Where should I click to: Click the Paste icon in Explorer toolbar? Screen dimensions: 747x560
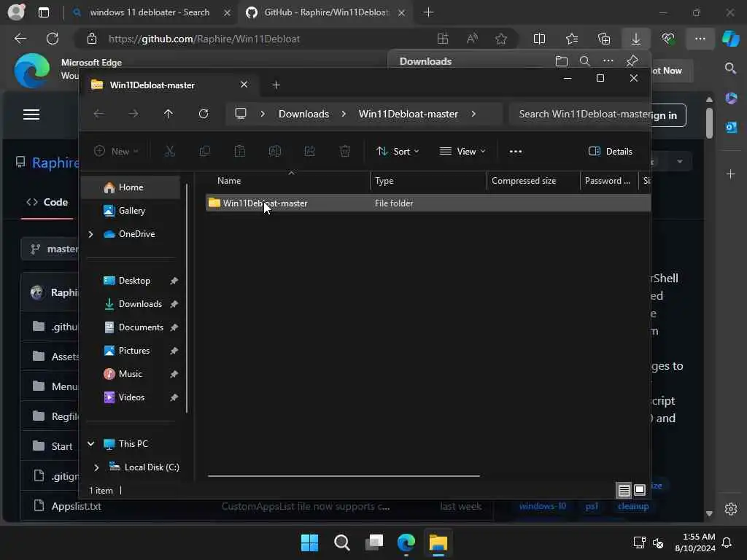point(239,152)
